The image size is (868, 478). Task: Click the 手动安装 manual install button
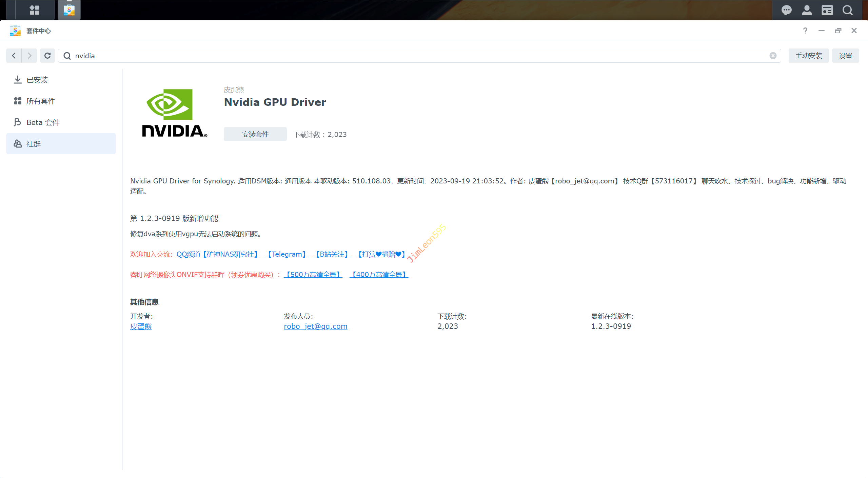(808, 56)
